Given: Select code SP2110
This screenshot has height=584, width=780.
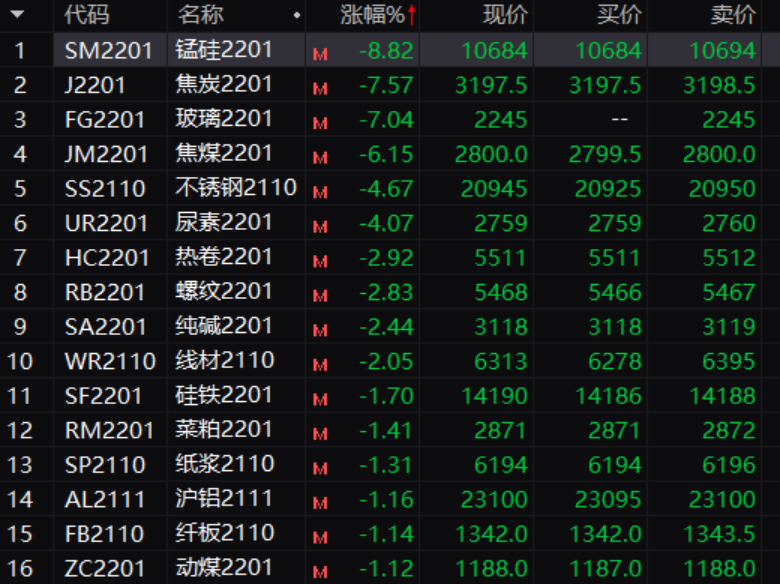Looking at the screenshot, I should tap(105, 465).
